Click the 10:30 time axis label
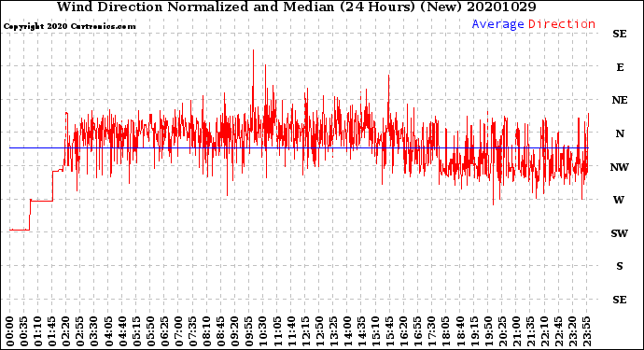The height and width of the screenshot is (350, 644). coord(263,331)
